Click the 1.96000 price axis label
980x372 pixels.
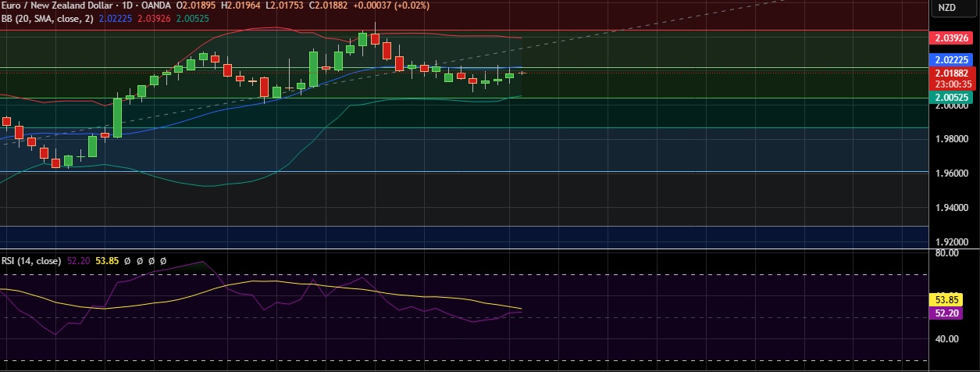[951, 173]
